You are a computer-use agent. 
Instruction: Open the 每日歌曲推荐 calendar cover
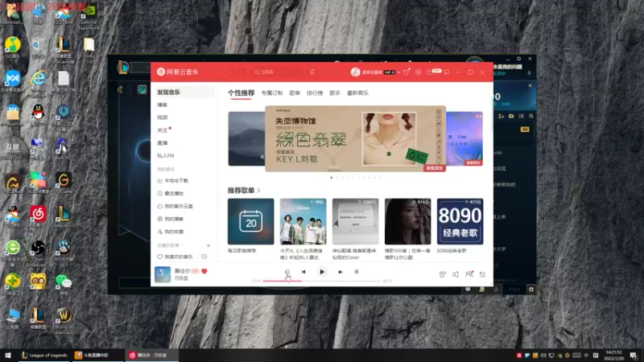250,222
